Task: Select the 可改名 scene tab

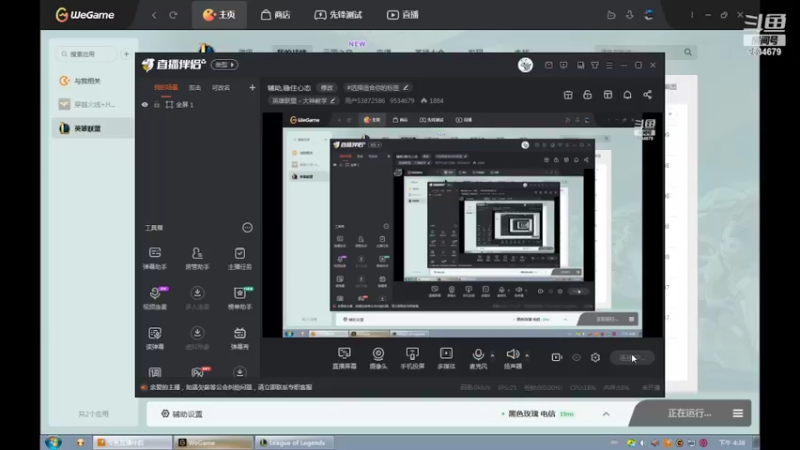Action: (221, 88)
